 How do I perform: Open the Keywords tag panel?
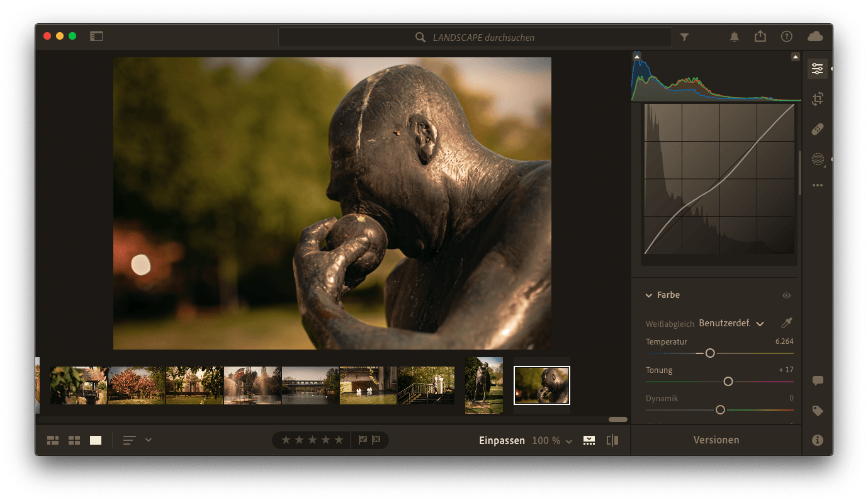pyautogui.click(x=817, y=411)
